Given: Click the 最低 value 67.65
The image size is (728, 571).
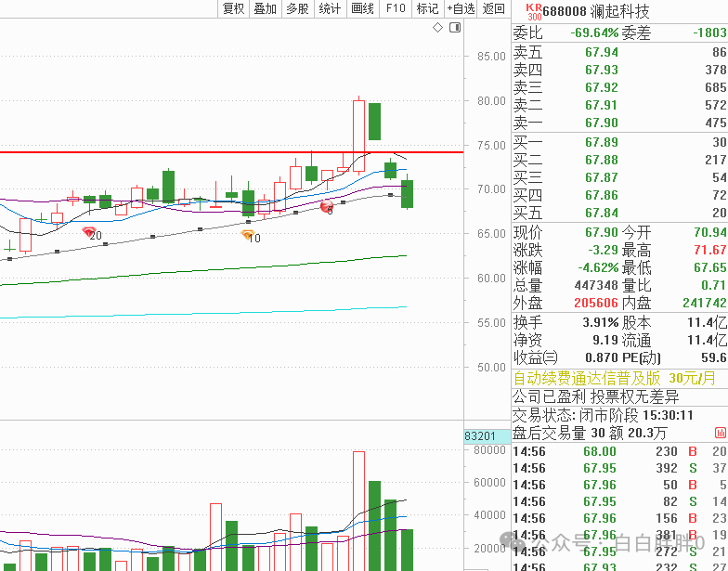Looking at the screenshot, I should 710,267.
